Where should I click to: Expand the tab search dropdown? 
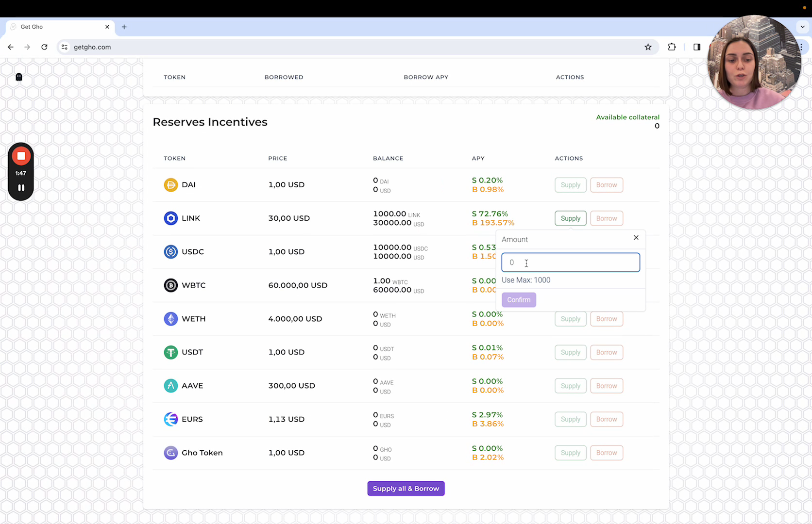point(802,27)
